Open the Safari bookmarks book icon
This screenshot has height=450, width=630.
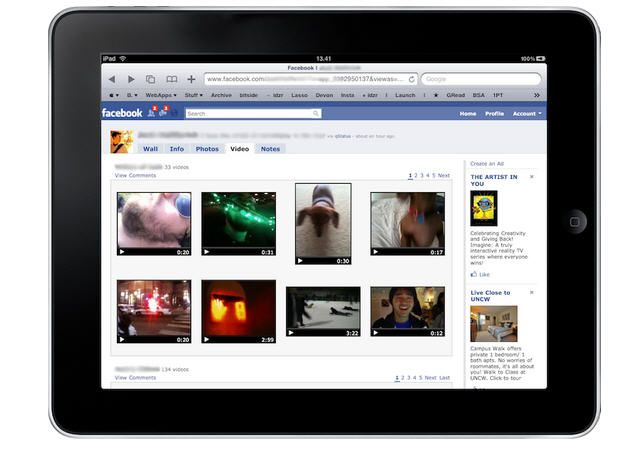click(x=171, y=79)
